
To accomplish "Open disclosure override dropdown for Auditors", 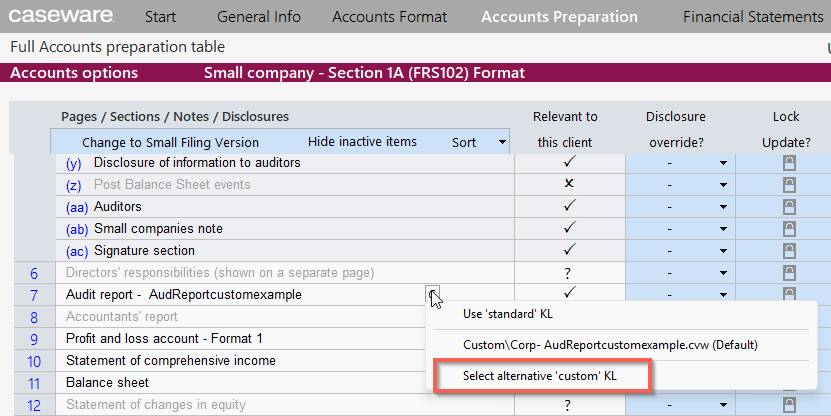I will 723,207.
